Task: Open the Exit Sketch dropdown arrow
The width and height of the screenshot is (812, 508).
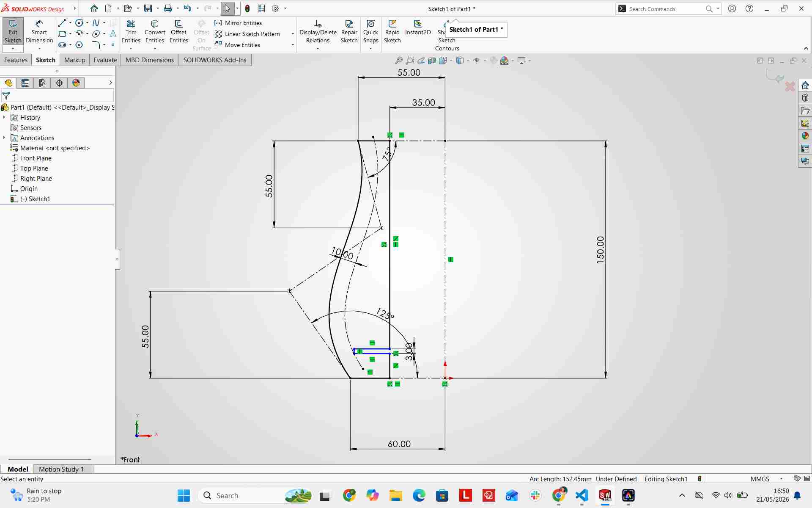Action: pyautogui.click(x=13, y=49)
